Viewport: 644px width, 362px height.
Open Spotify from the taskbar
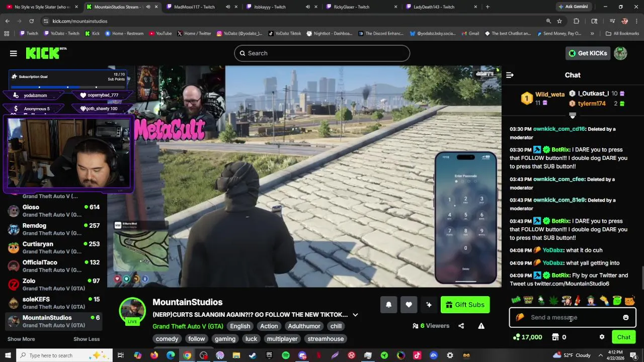coord(286,355)
